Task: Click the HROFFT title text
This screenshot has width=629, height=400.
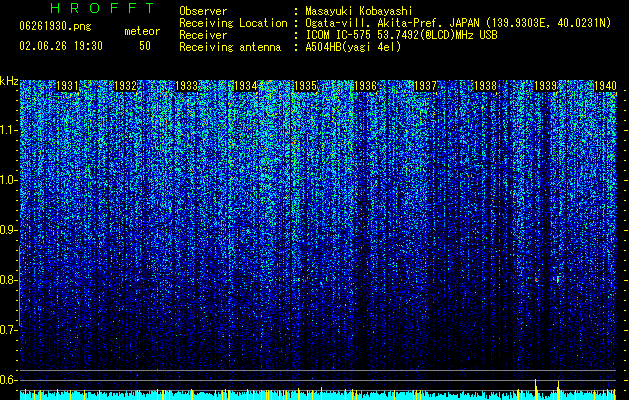Action: [102, 8]
